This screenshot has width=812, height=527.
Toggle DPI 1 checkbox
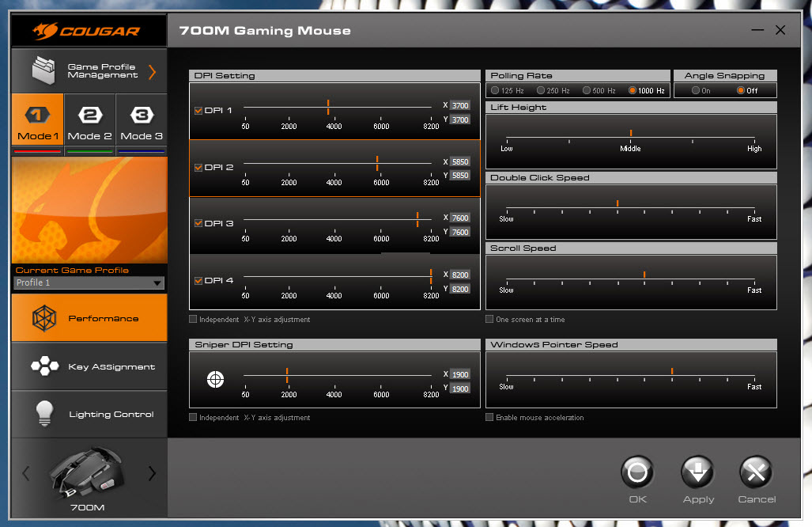coord(198,110)
